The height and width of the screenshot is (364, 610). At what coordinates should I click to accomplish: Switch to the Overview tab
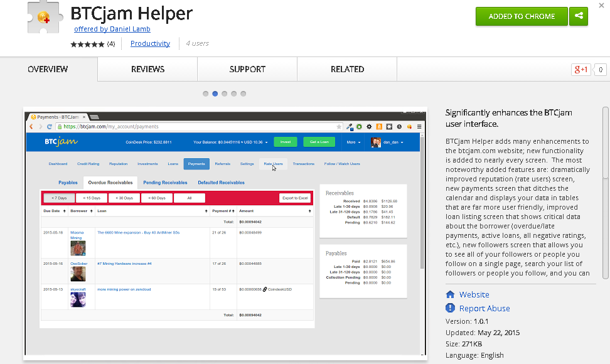click(x=48, y=69)
